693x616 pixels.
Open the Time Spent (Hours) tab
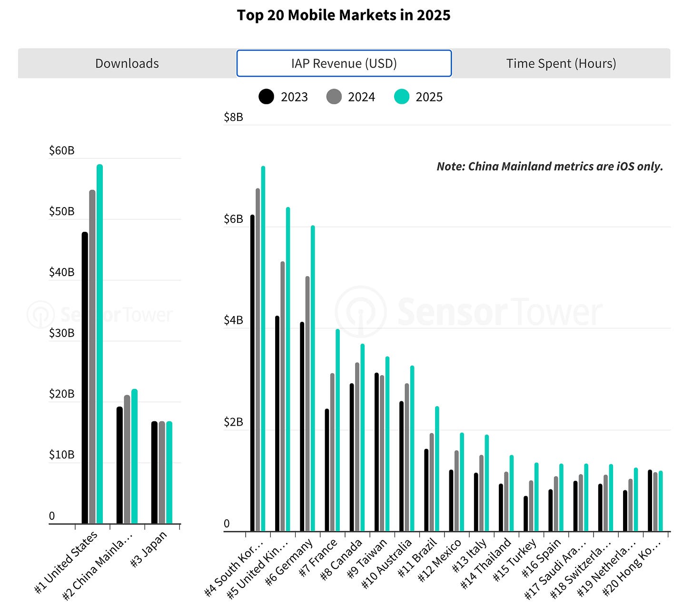(x=561, y=63)
